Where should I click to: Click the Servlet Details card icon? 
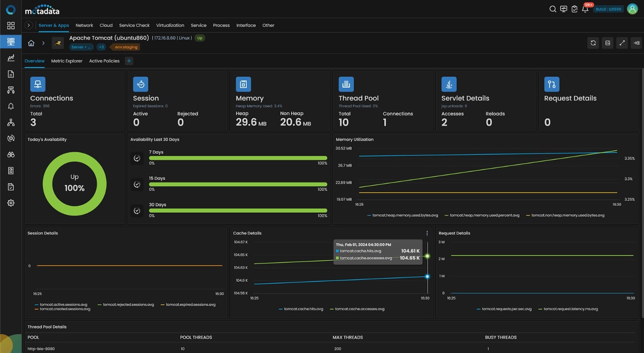449,84
